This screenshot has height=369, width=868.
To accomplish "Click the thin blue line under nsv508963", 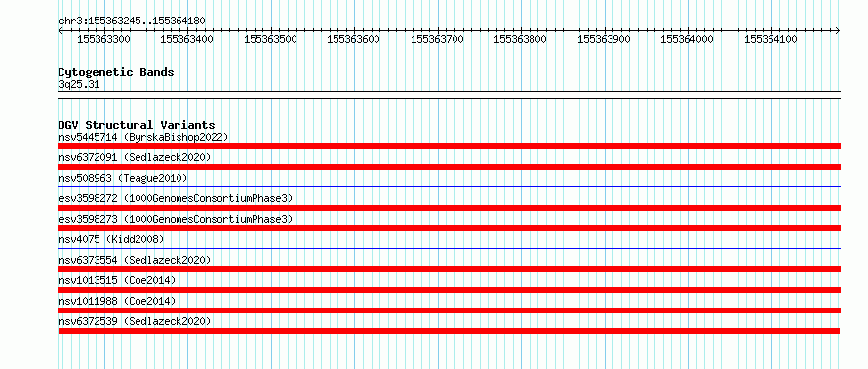I will pos(449,187).
